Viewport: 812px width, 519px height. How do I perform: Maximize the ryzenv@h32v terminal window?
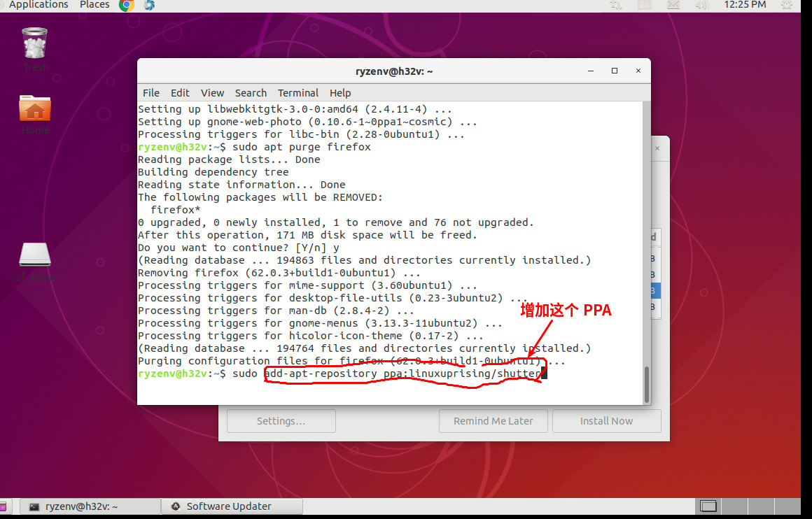coord(615,71)
